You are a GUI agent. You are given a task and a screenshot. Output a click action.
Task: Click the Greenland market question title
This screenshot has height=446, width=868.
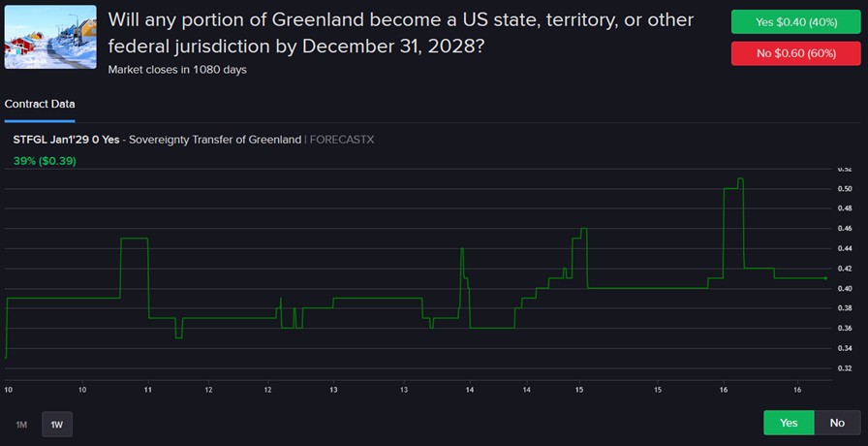tap(401, 33)
